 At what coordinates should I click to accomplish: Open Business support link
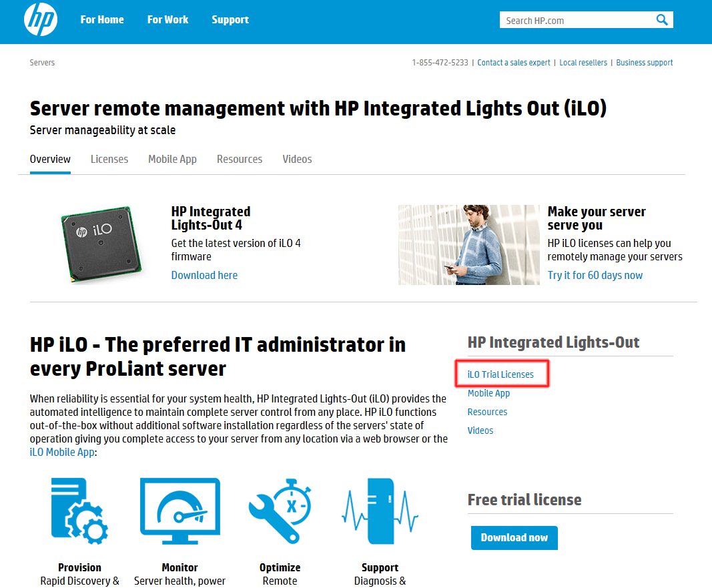click(645, 63)
